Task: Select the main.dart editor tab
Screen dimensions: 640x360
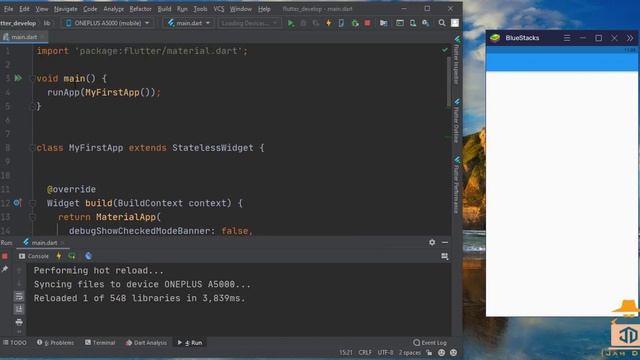Action: [24, 37]
